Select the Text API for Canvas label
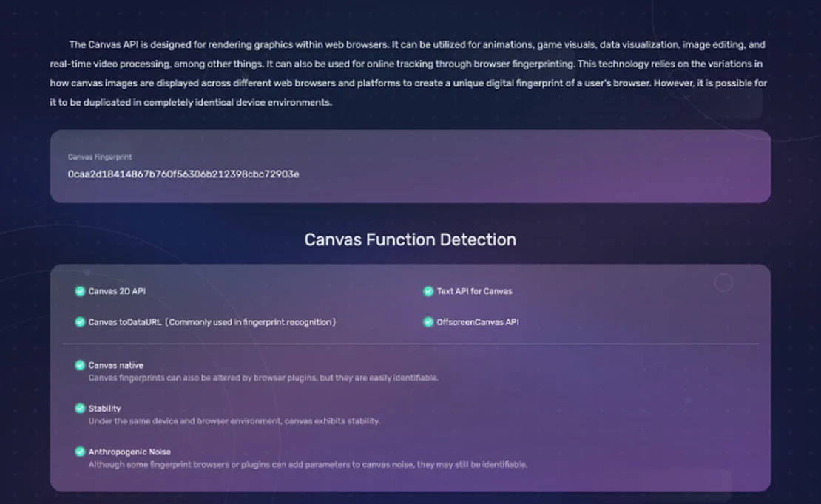This screenshot has width=821, height=504. tap(474, 291)
